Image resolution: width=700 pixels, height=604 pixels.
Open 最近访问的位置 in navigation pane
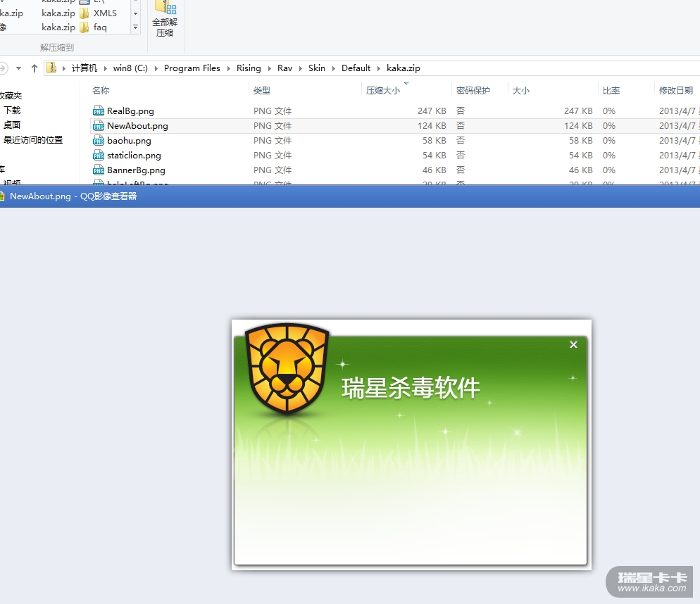pos(33,139)
